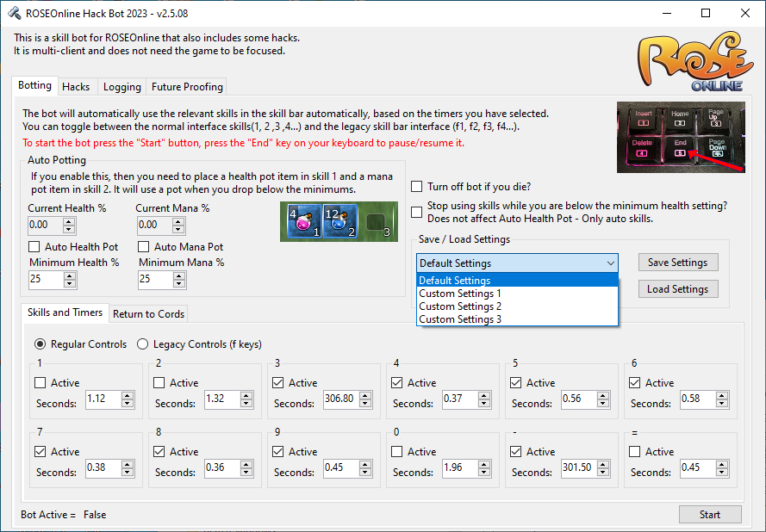Open the Botting tab
The height and width of the screenshot is (532, 766).
point(34,85)
